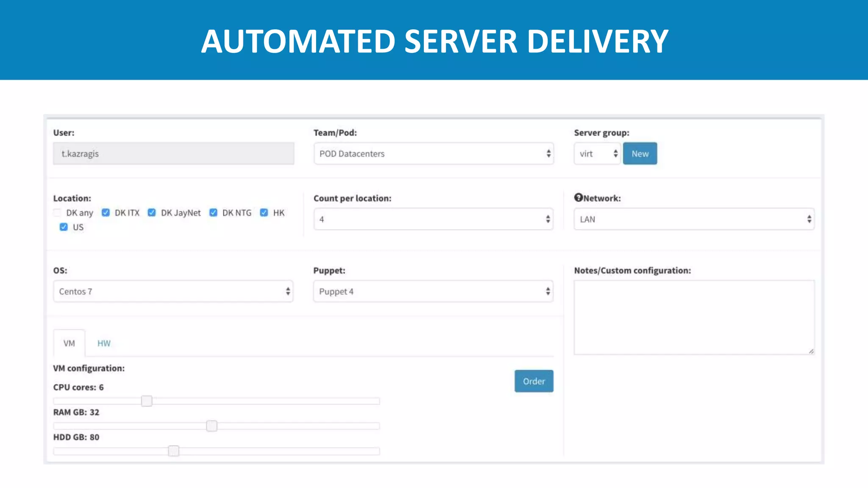
Task: Uncheck the DK JayNet location checkbox
Action: 152,213
